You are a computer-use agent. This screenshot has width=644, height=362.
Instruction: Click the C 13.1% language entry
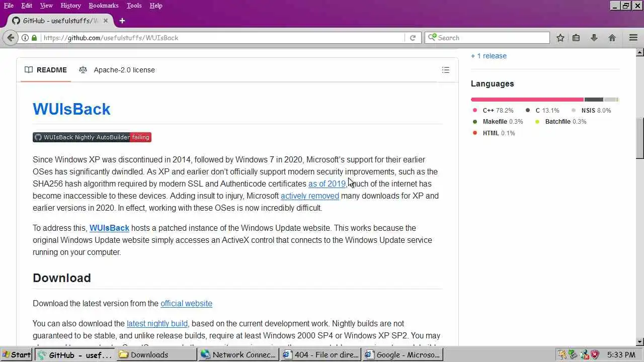(x=542, y=110)
